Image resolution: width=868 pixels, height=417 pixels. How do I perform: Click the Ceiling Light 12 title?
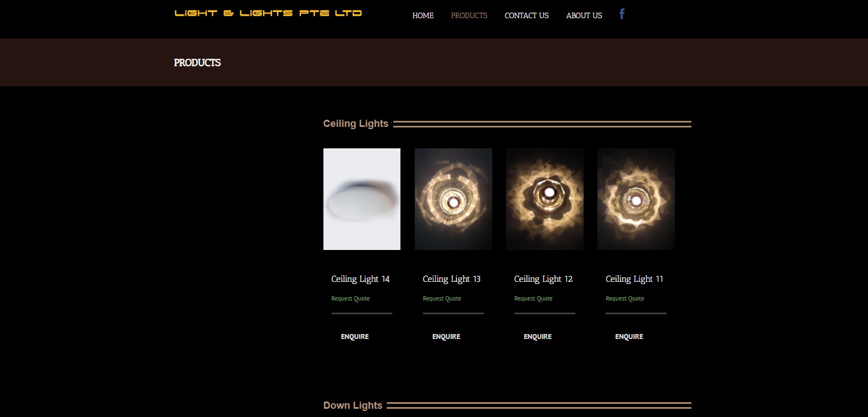(x=543, y=279)
